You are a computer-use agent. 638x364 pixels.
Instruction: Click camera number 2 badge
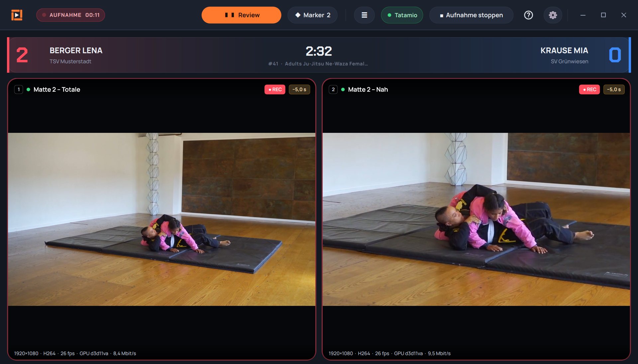[333, 89]
